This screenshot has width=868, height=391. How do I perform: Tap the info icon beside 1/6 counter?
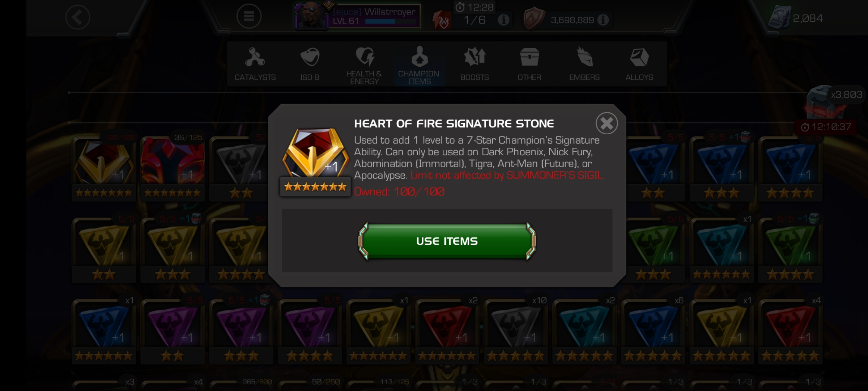503,20
